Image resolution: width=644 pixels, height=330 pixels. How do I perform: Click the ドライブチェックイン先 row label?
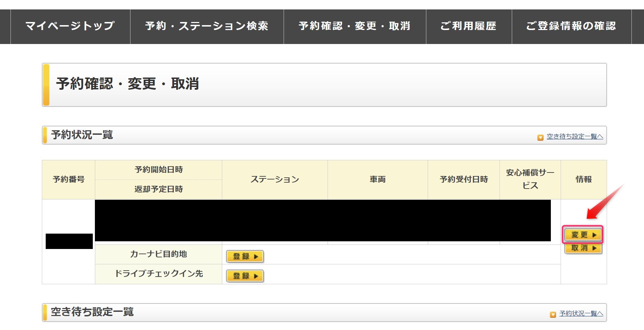[x=159, y=274]
